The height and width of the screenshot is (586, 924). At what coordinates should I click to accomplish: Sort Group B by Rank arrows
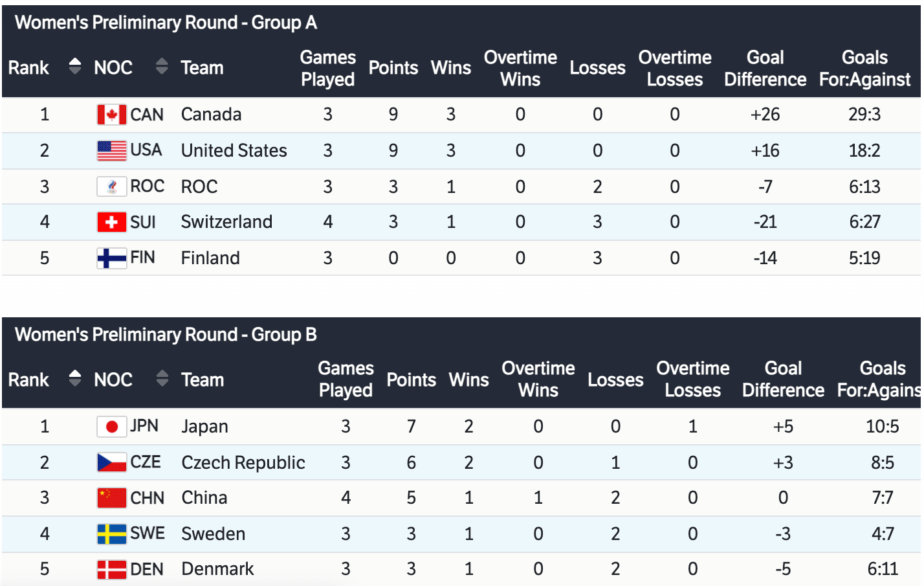(75, 378)
